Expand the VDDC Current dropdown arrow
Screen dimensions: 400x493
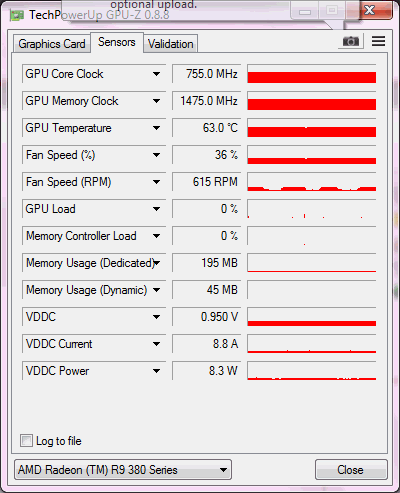point(156,344)
